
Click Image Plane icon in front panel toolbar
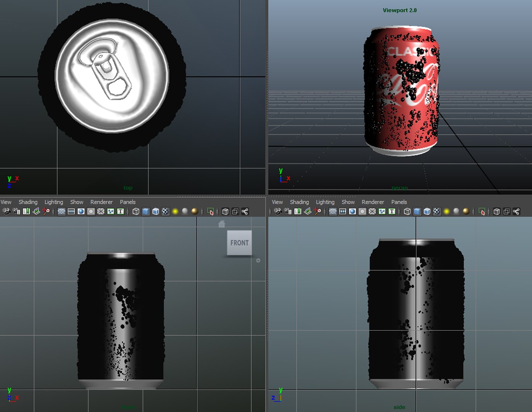(x=36, y=211)
